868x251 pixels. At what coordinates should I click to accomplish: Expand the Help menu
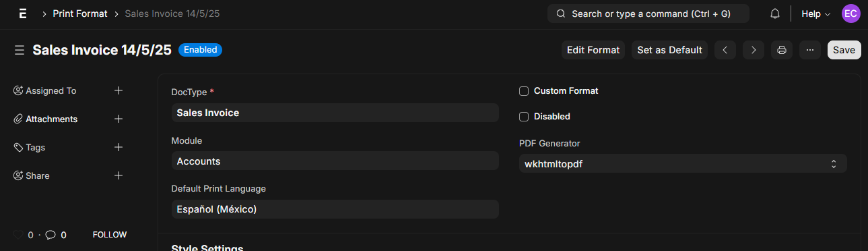click(816, 13)
